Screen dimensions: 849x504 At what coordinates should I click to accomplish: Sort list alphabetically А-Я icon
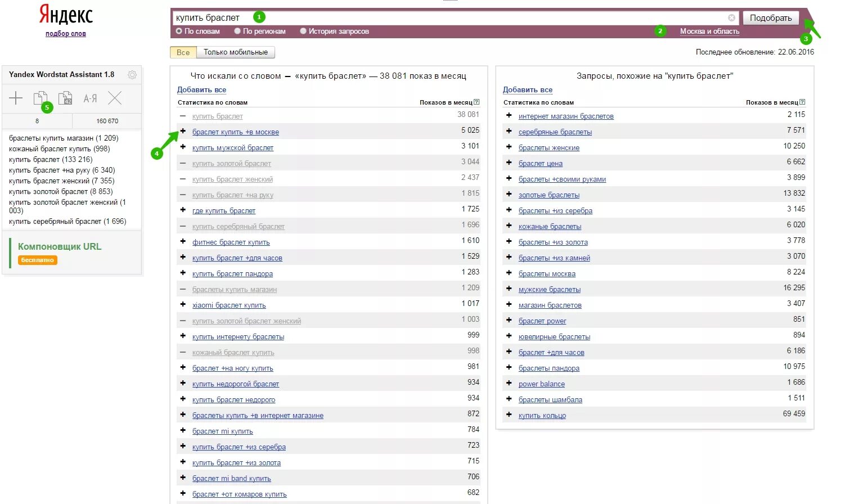90,98
